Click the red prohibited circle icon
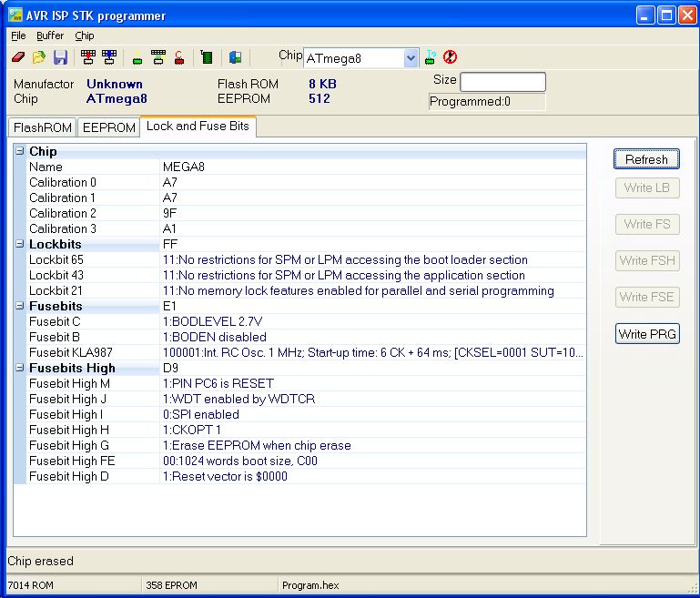This screenshot has height=598, width=700. (450, 56)
